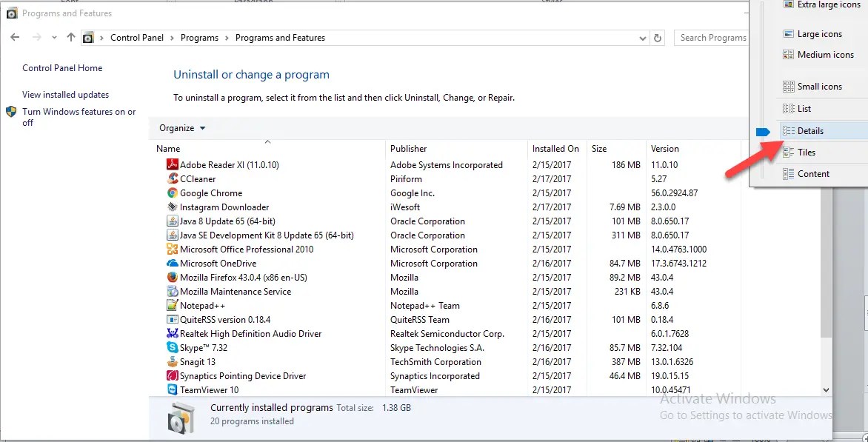Click the back navigation arrow
The width and height of the screenshot is (868, 442).
tap(16, 37)
